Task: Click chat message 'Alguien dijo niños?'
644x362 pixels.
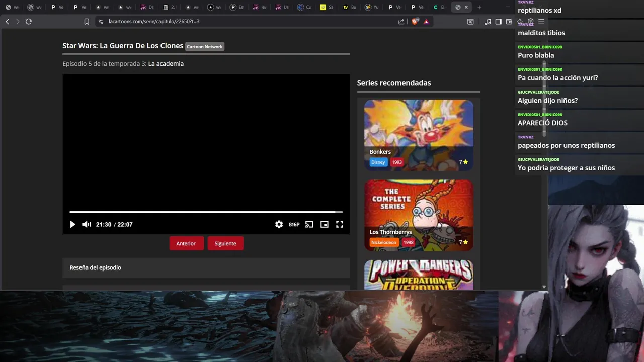Action: (x=547, y=101)
